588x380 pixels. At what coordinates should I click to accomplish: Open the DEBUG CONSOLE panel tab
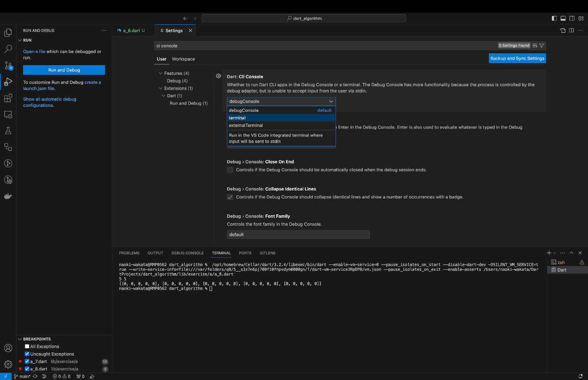tap(187, 253)
